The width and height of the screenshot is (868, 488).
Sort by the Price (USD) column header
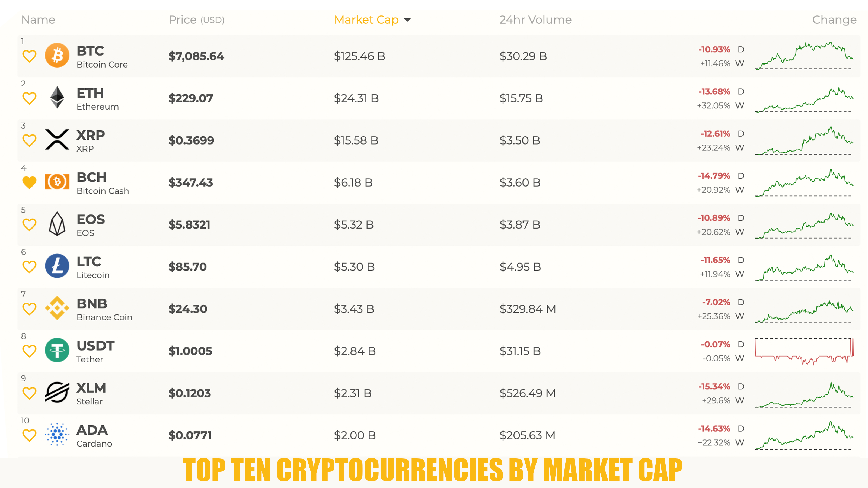196,20
